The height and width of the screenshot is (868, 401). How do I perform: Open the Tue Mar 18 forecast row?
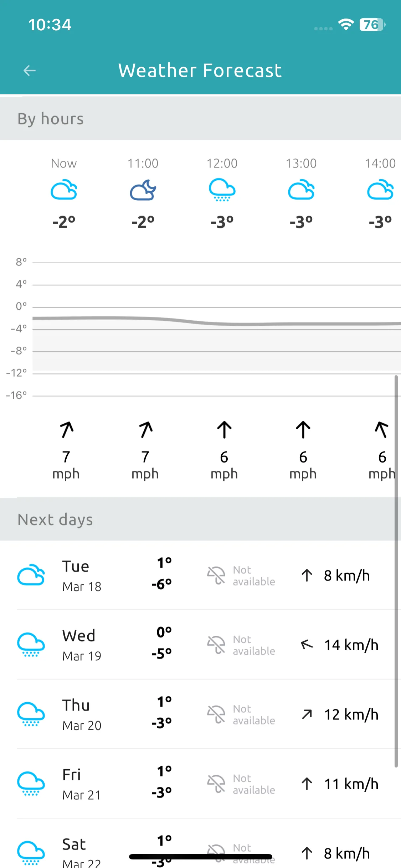pyautogui.click(x=200, y=575)
